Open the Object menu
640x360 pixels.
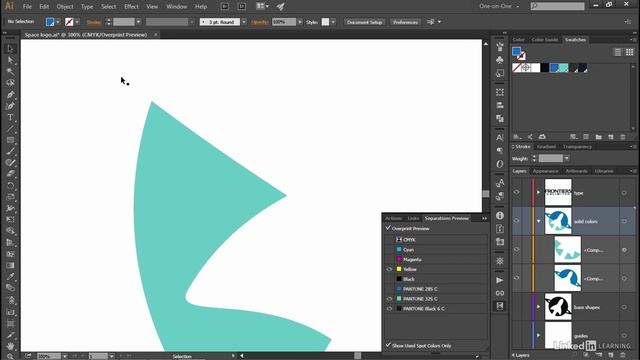point(65,7)
